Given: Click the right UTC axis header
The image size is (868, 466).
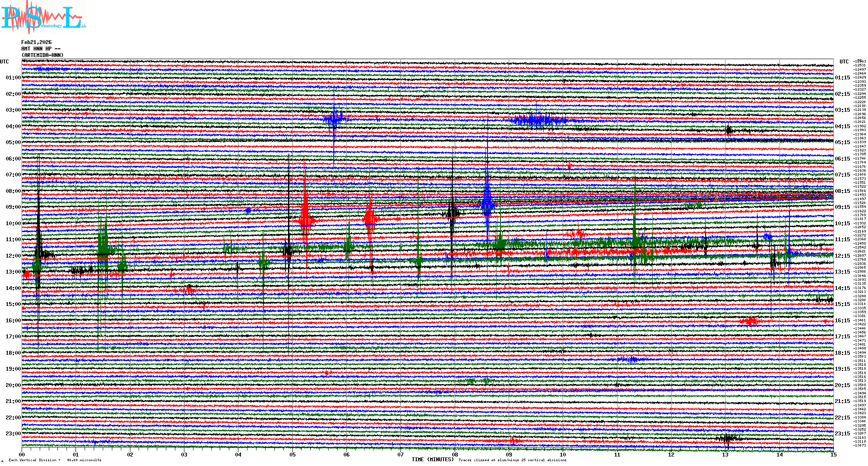Looking at the screenshot, I should click(x=844, y=62).
